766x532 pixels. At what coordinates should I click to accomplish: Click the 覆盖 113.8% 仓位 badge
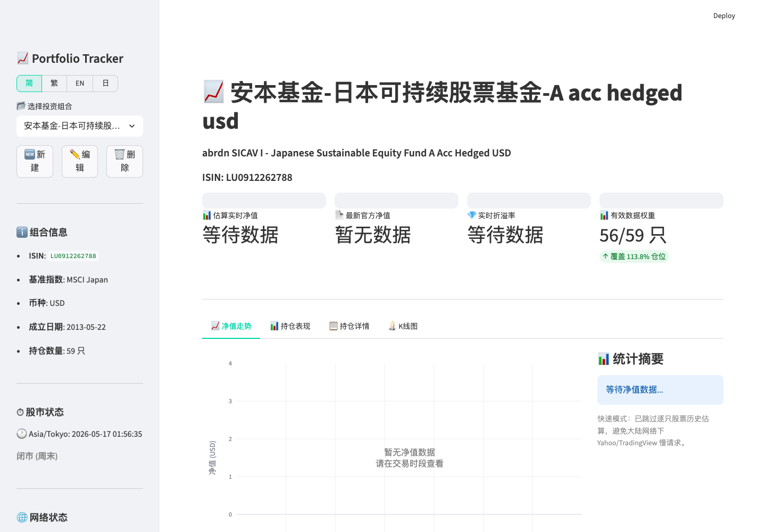(634, 256)
